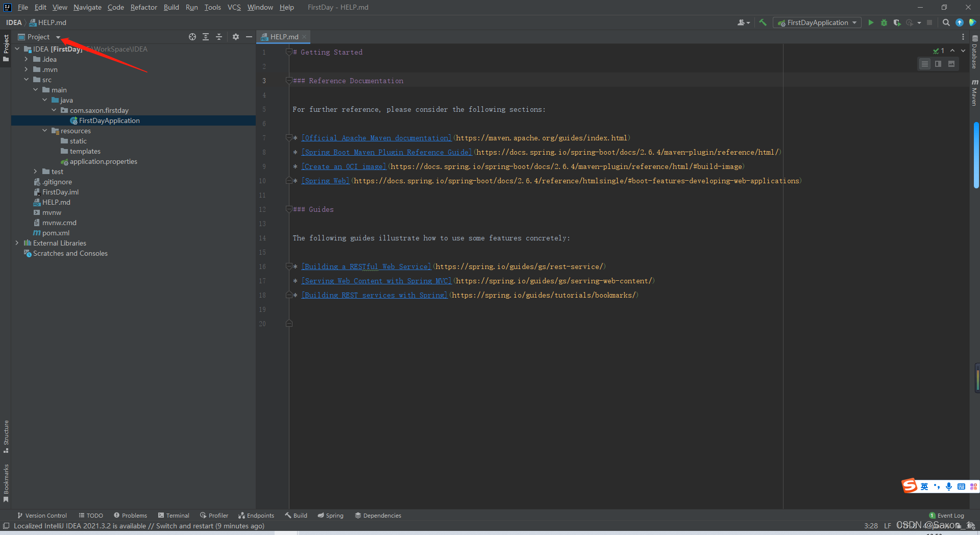Click the LF line separator indicator
The image size is (980, 535).
888,526
